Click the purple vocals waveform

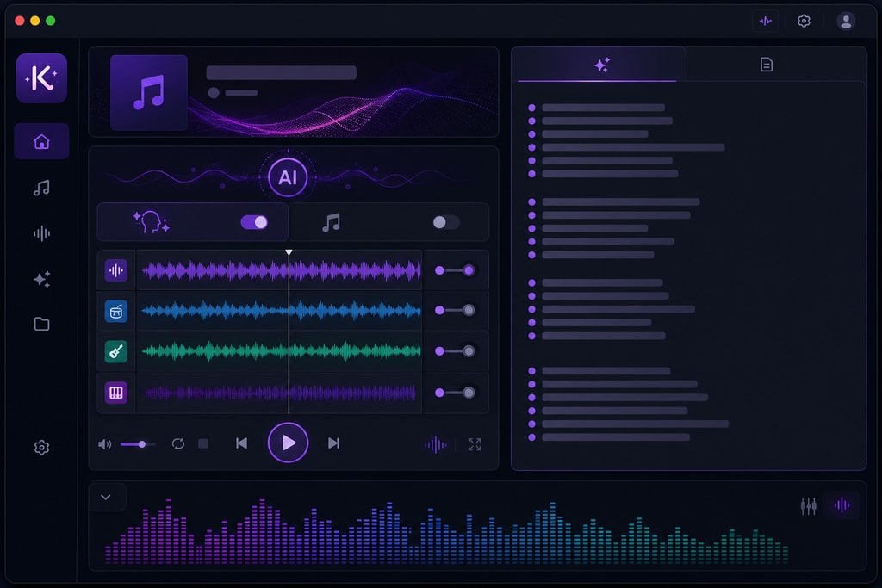click(x=281, y=270)
